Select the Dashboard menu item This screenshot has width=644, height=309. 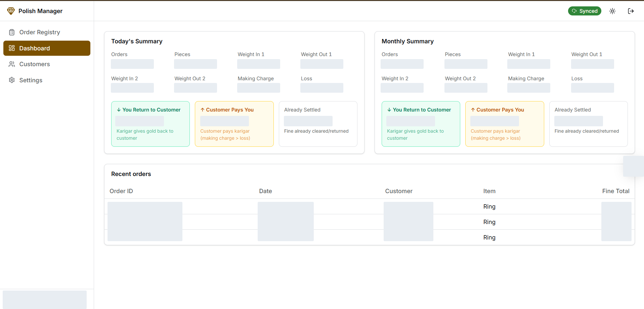click(47, 48)
